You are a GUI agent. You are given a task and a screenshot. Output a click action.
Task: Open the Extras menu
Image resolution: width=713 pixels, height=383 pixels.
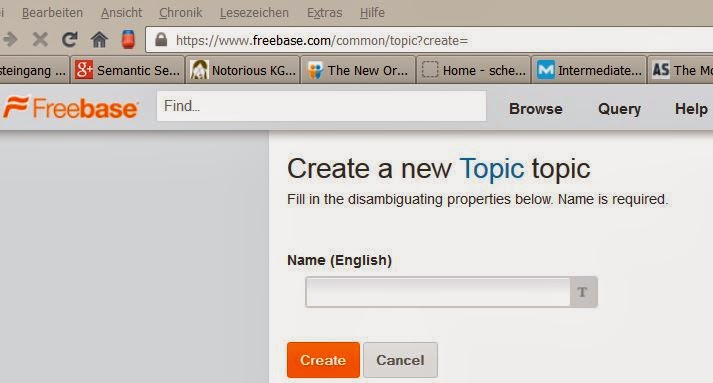pos(325,13)
